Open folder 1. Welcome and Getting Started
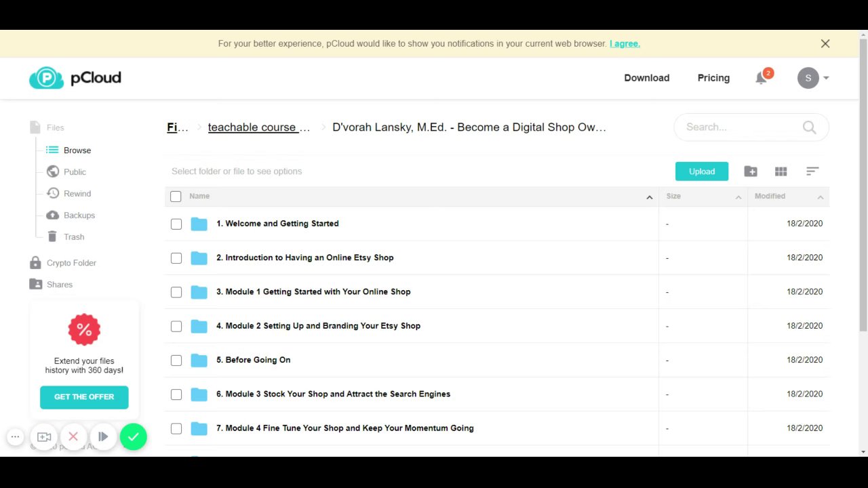The width and height of the screenshot is (868, 488). (x=277, y=224)
